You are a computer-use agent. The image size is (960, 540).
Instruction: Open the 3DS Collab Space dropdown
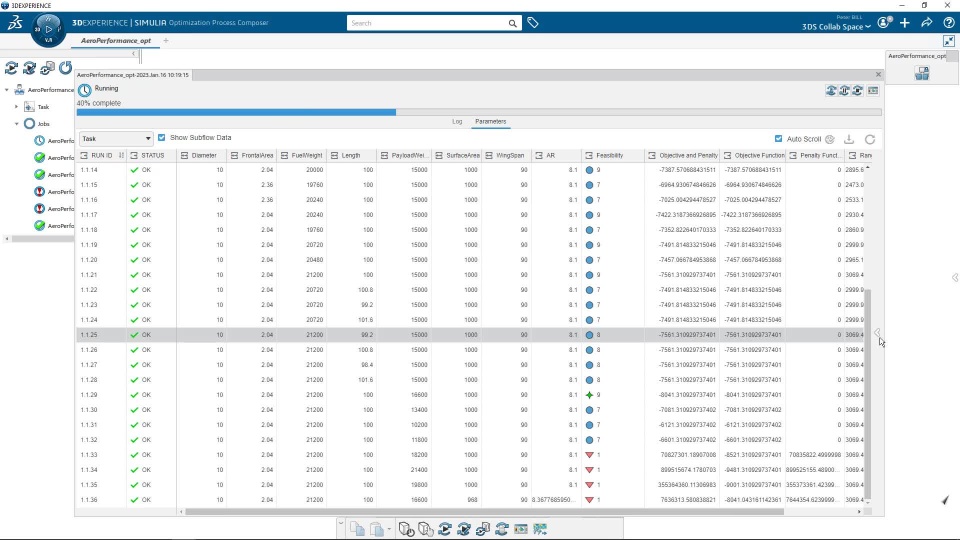click(x=836, y=27)
